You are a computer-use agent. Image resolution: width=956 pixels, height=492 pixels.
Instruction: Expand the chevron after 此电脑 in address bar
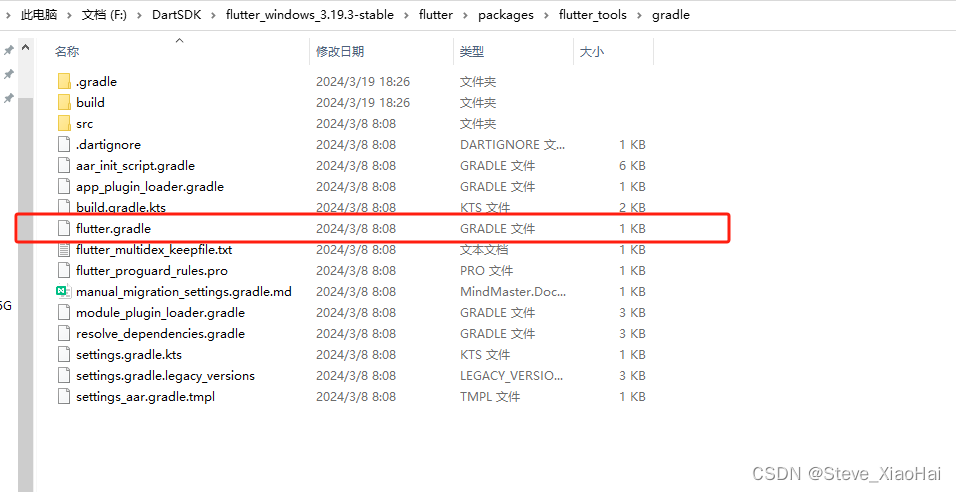coord(70,15)
